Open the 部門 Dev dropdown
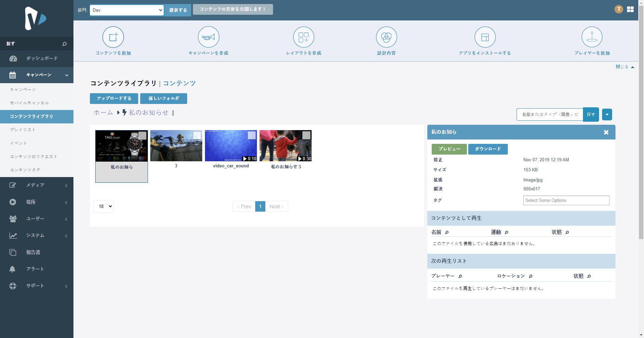The image size is (644, 338). pos(127,10)
